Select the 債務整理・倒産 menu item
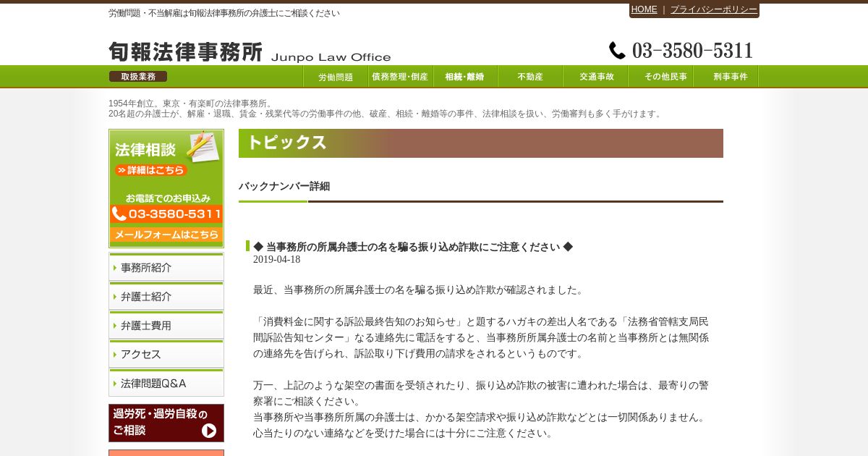Screen dimensions: 868x456 401,77
